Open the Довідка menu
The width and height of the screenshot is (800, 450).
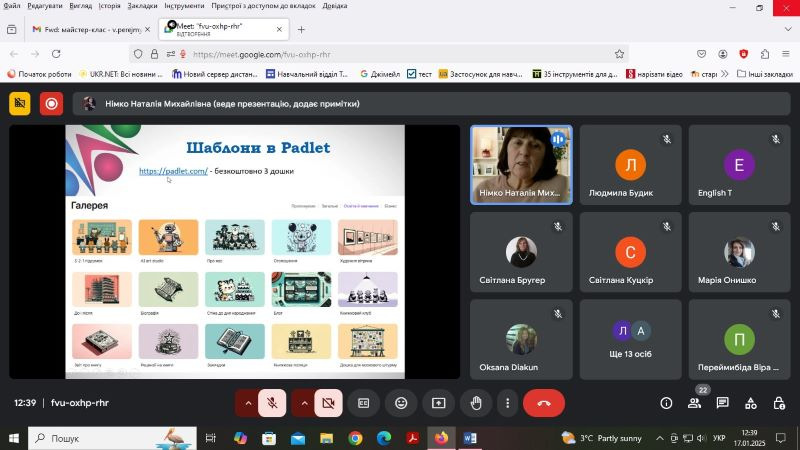pos(335,6)
